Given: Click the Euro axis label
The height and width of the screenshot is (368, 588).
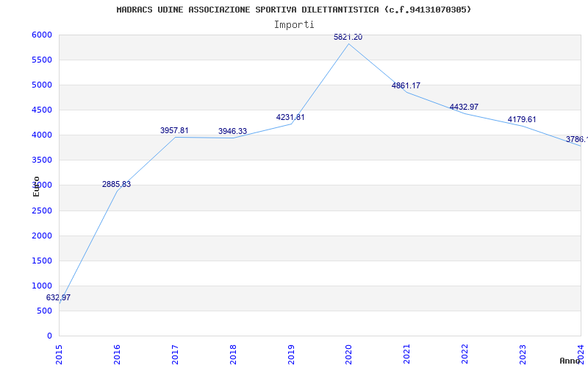Looking at the screenshot, I should 36,186.
